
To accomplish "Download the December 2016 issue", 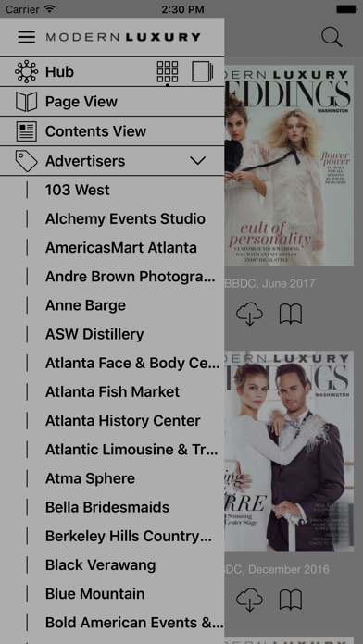I will point(249,601).
